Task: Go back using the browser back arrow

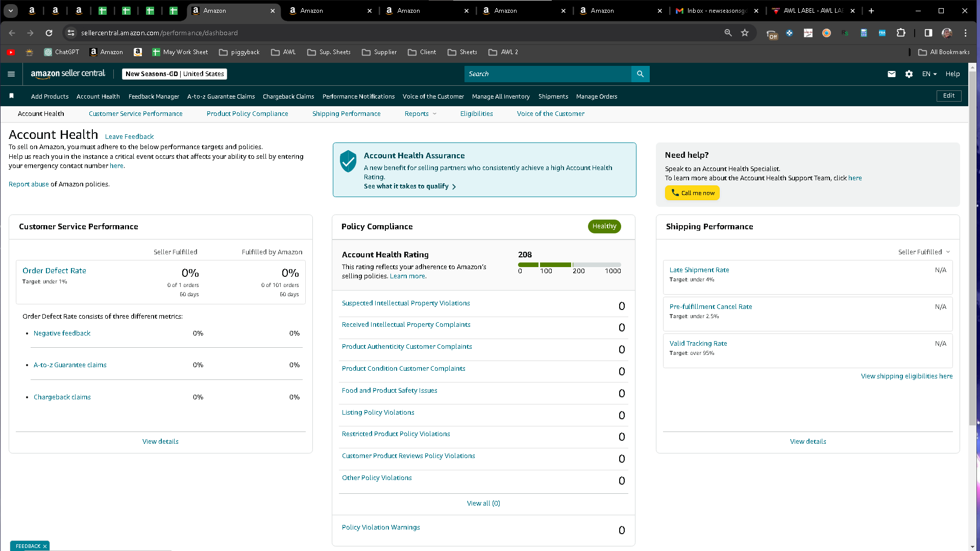Action: pos(12,33)
